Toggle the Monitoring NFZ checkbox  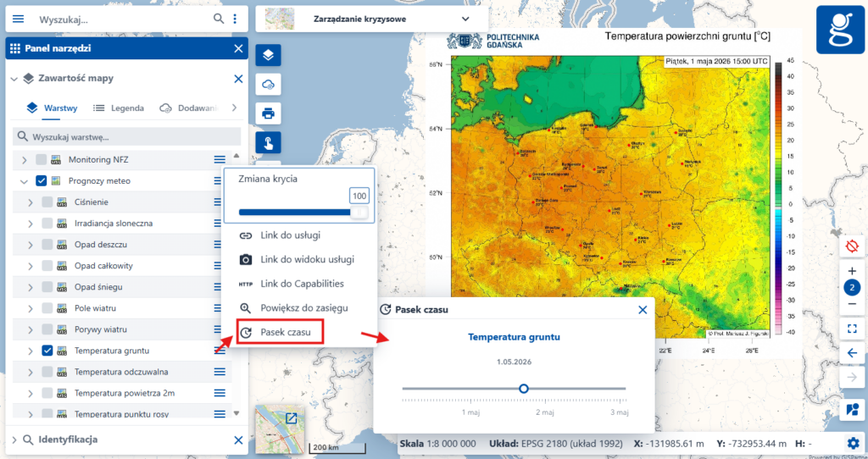(x=41, y=160)
